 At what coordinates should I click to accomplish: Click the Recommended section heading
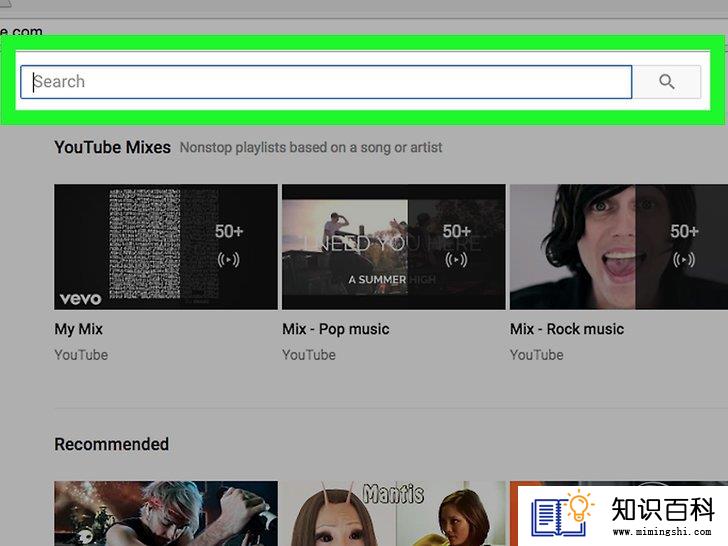pyautogui.click(x=111, y=444)
